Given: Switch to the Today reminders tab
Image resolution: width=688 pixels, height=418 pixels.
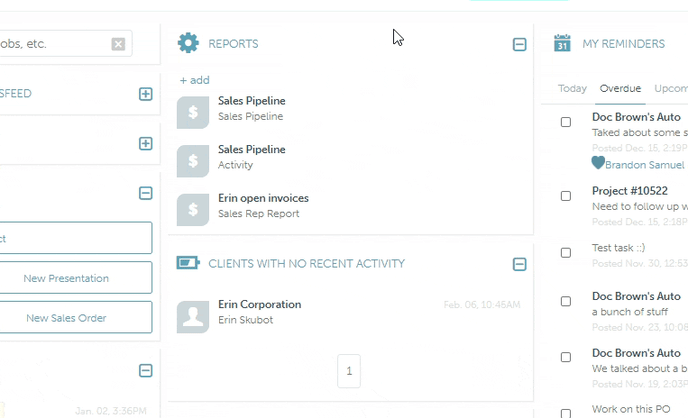Looking at the screenshot, I should pyautogui.click(x=572, y=89).
